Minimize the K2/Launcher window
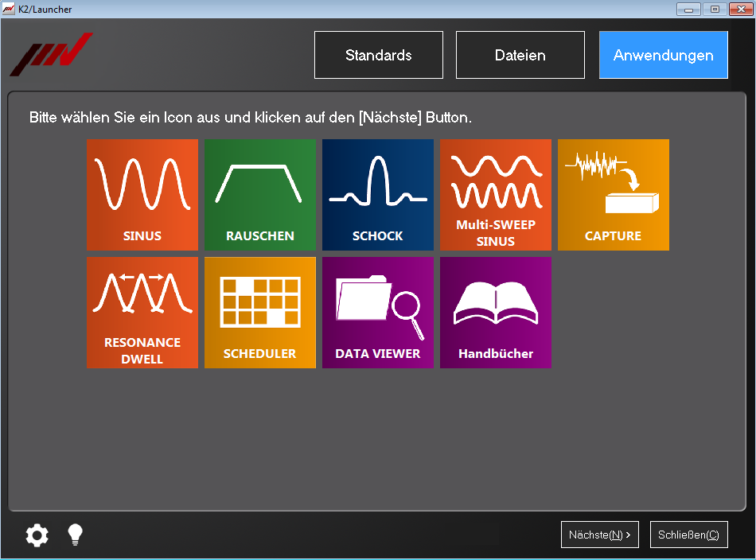 (x=688, y=9)
